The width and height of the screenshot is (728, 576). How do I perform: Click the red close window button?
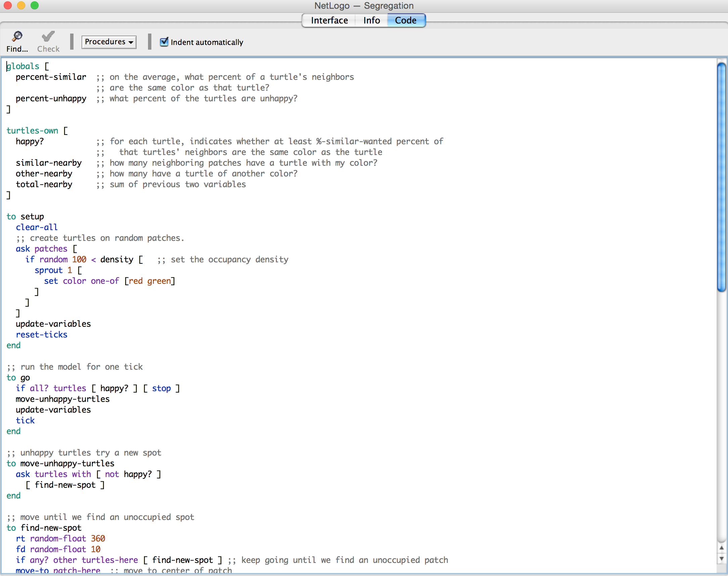7,5
